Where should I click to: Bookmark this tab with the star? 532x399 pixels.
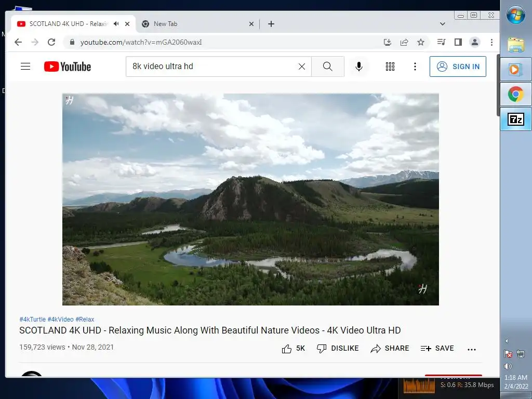point(421,42)
